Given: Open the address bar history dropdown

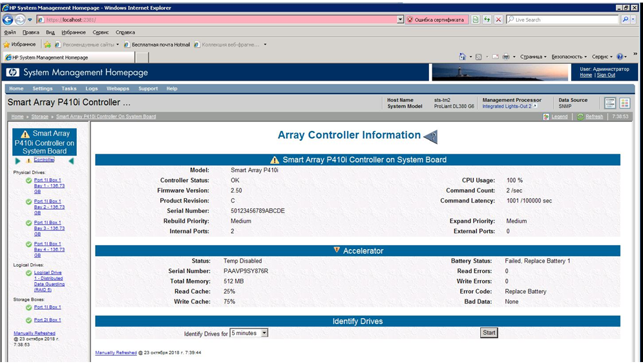Looking at the screenshot, I should coord(401,19).
